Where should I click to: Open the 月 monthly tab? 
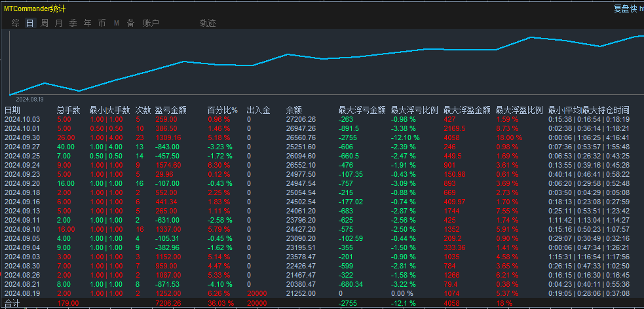[x=59, y=23]
